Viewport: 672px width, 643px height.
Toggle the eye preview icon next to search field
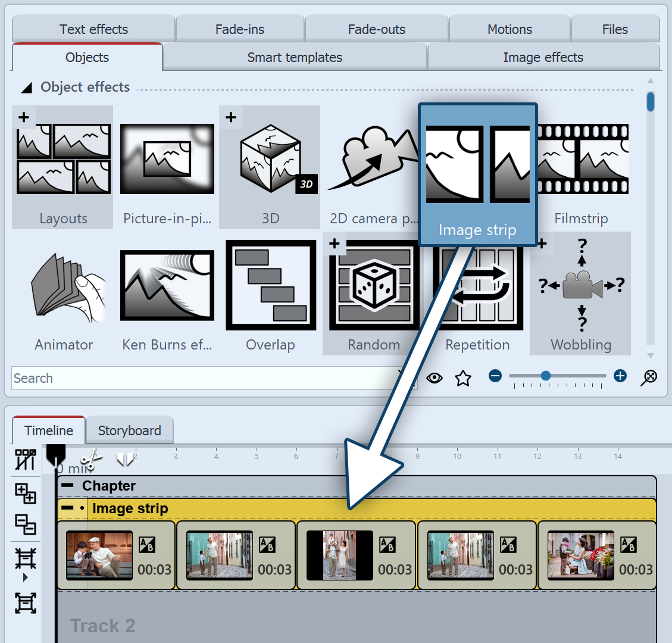pos(435,377)
